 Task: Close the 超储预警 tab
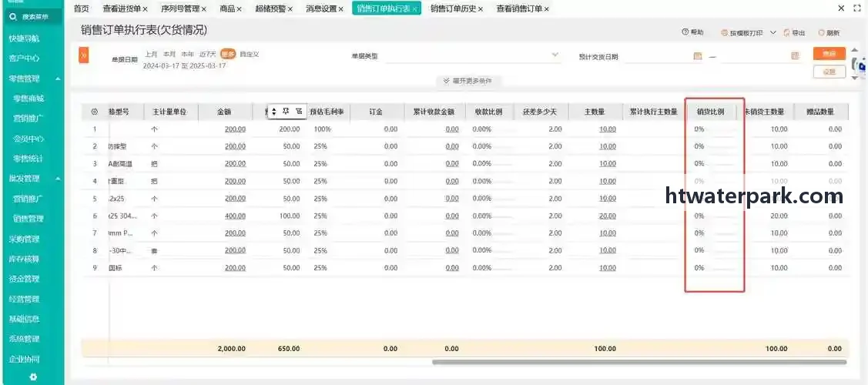290,8
